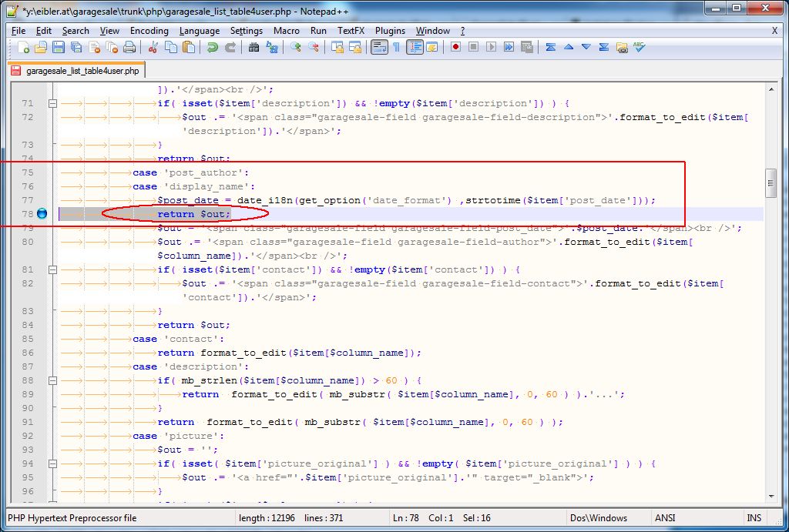Click the scrollbar down arrow

coord(771,497)
